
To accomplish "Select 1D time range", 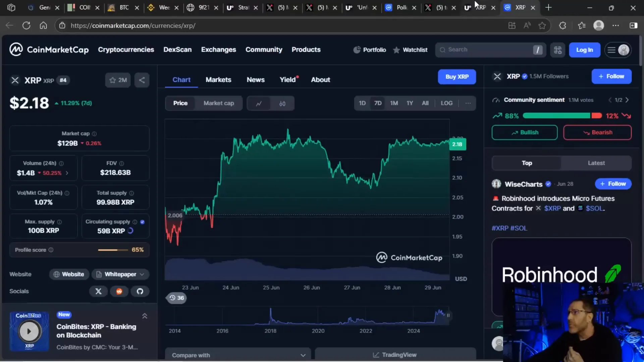I will pos(362,103).
